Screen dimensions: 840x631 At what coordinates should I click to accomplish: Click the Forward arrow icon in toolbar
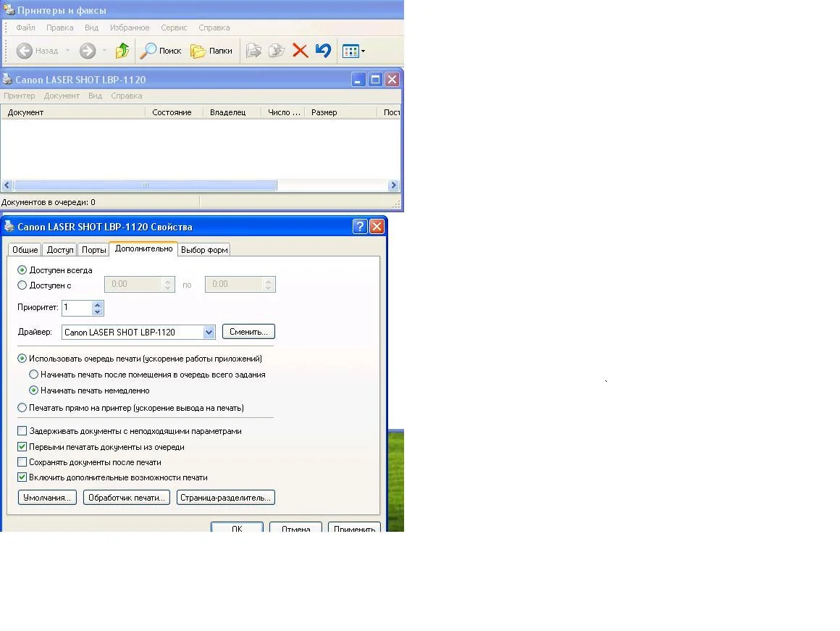[x=88, y=51]
